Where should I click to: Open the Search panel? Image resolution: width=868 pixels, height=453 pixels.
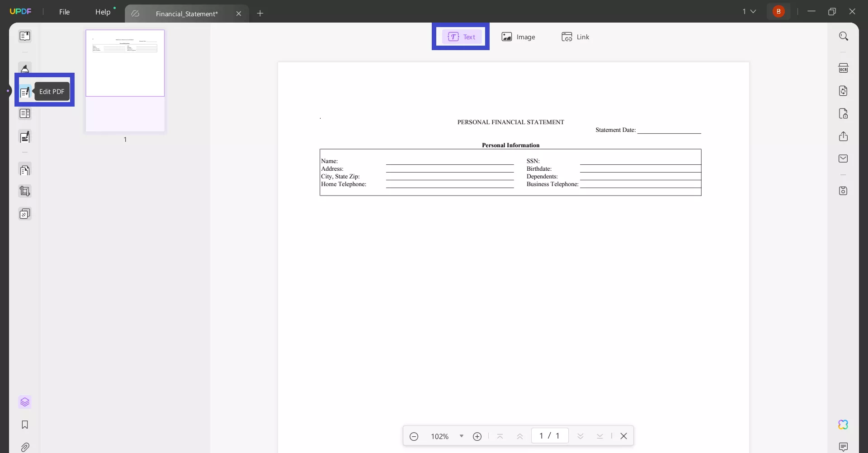[x=844, y=36]
